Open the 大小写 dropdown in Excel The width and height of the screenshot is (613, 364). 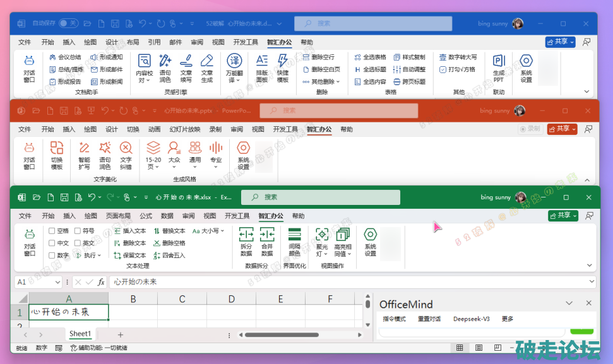(209, 231)
